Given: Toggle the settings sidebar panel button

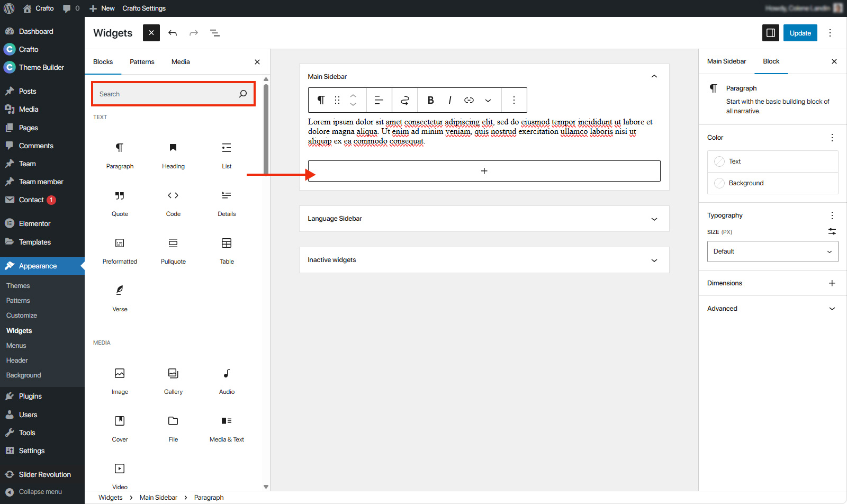Looking at the screenshot, I should (x=771, y=33).
